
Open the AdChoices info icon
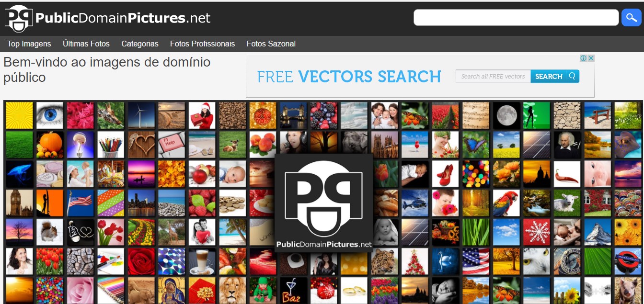coord(584,58)
